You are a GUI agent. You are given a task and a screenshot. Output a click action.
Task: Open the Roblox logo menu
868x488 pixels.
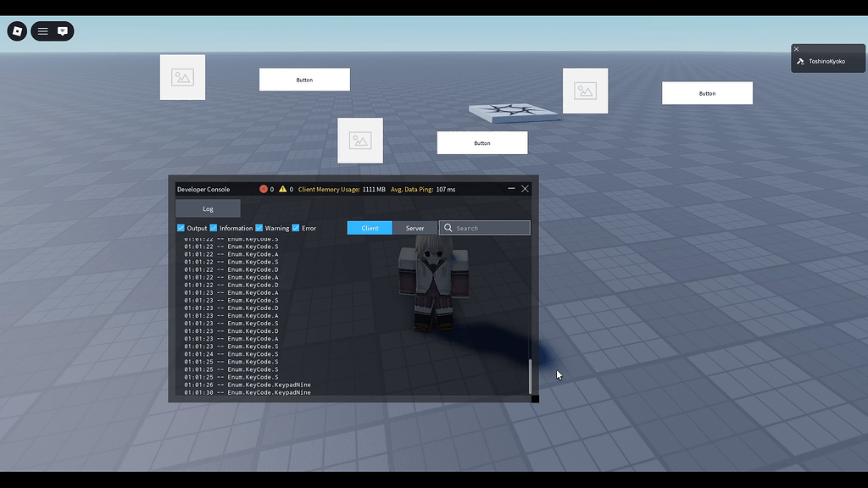pos(17,31)
